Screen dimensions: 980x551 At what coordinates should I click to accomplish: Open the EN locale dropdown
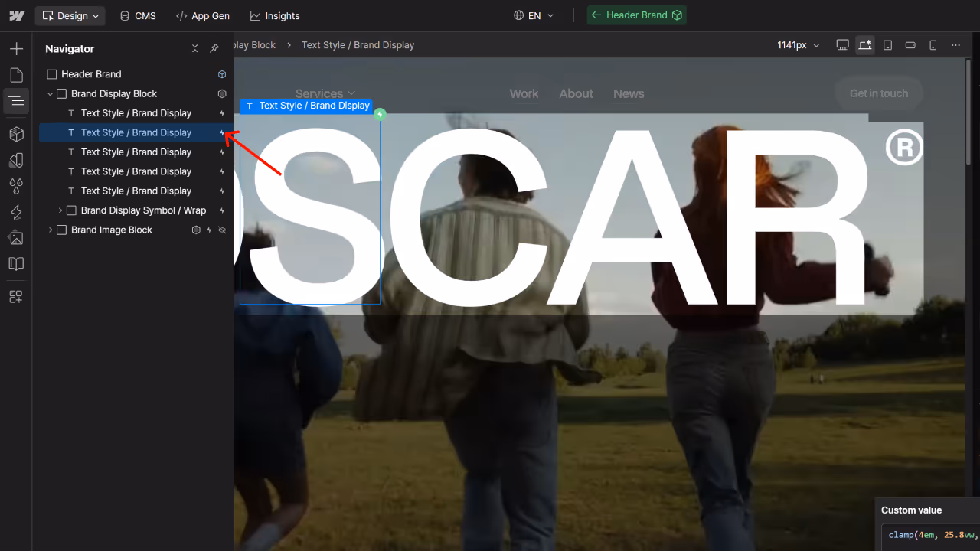[534, 15]
